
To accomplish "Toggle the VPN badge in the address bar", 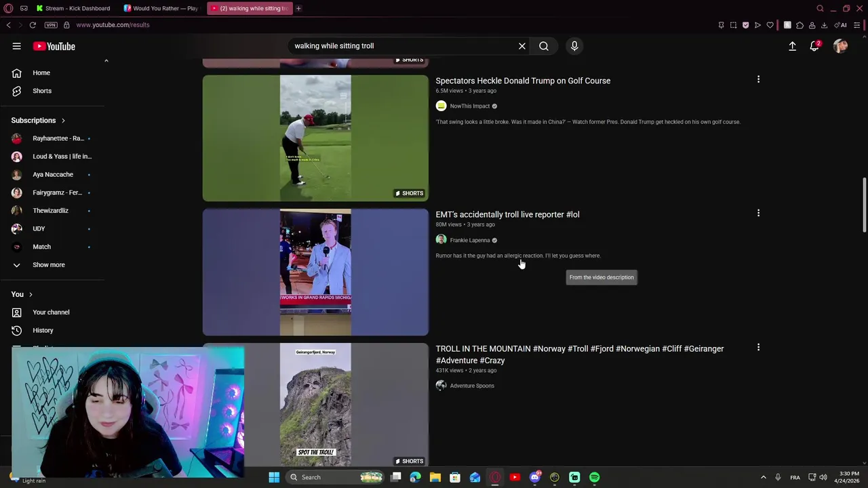I will tap(51, 25).
